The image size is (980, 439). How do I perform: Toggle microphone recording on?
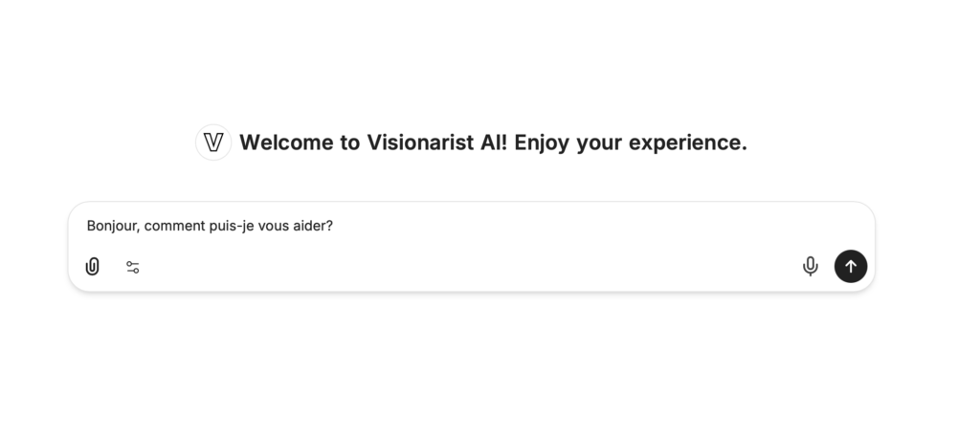[810, 266]
